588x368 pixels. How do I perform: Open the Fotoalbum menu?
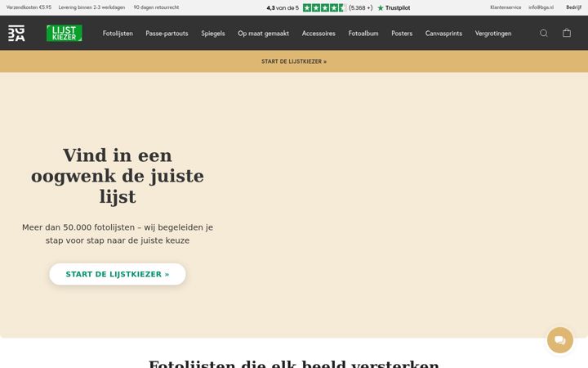point(363,34)
